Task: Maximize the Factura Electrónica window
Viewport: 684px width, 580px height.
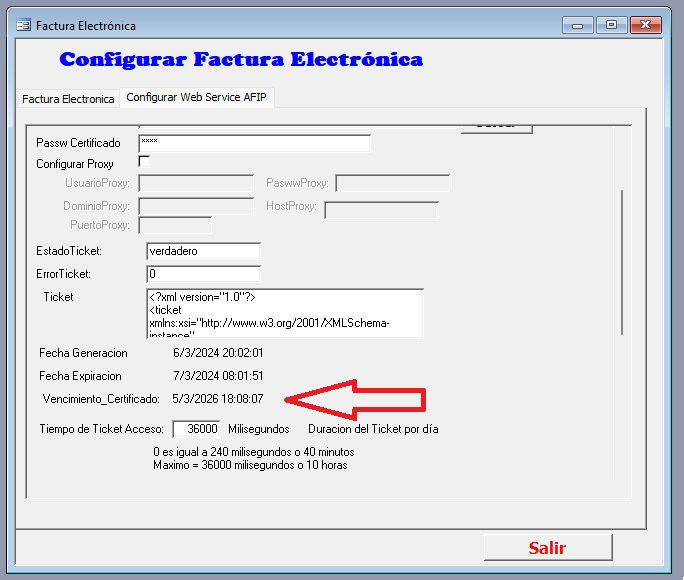Action: [x=611, y=24]
